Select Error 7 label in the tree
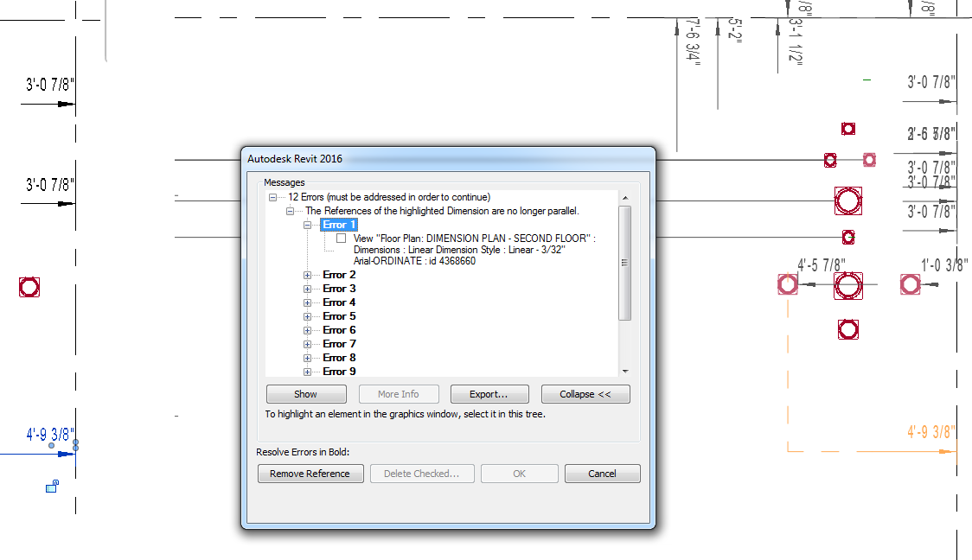 [339, 344]
